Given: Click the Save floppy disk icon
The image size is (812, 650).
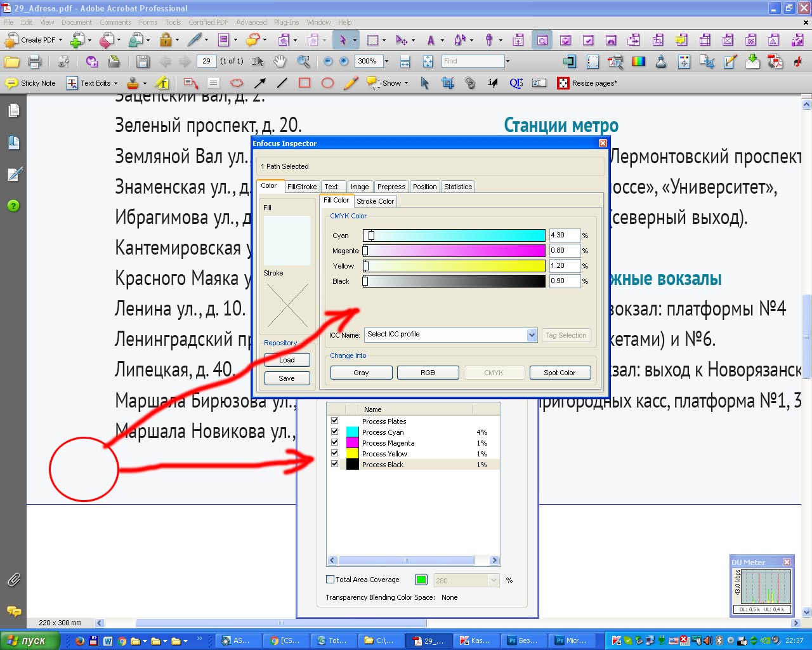Looking at the screenshot, I should 143,62.
